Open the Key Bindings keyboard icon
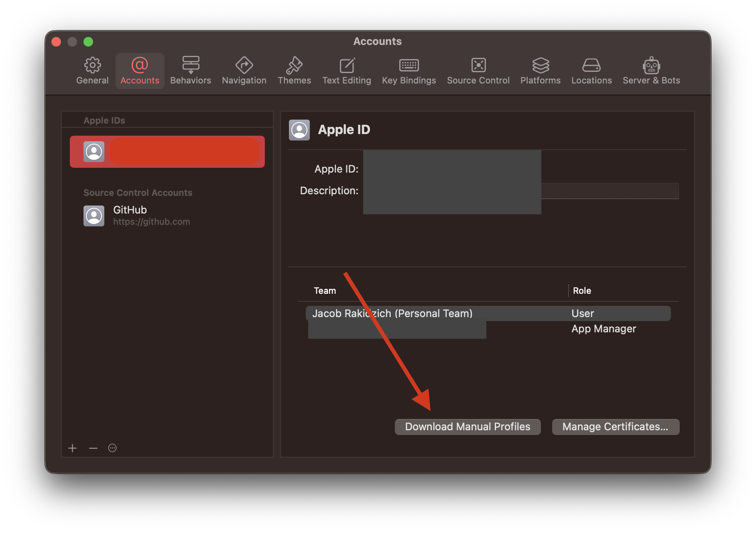This screenshot has height=533, width=756. (x=409, y=65)
